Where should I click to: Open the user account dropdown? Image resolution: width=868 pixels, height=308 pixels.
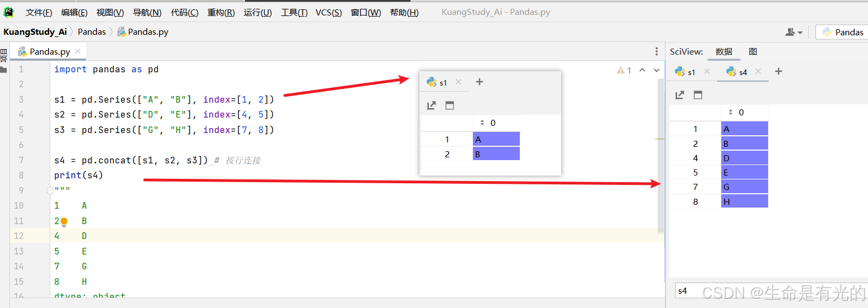click(x=794, y=32)
